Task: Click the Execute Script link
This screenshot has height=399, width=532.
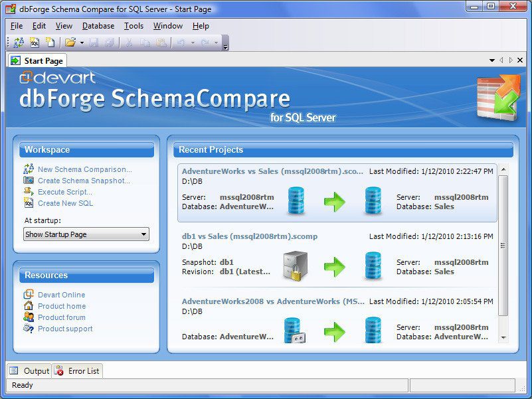Action: pyautogui.click(x=65, y=192)
